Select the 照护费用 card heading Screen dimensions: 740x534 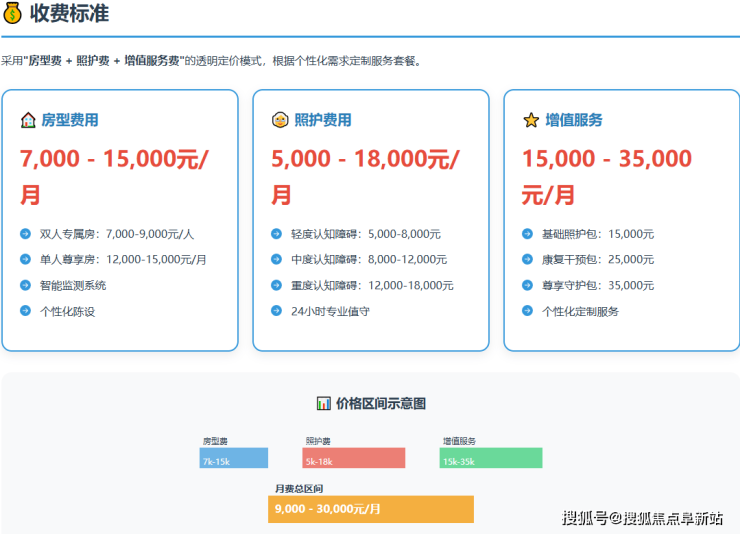[x=322, y=120]
